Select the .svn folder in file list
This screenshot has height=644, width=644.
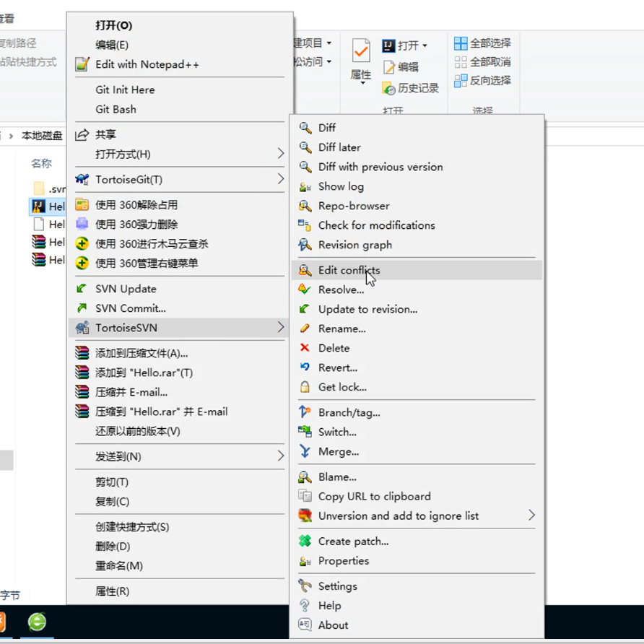tap(49, 189)
